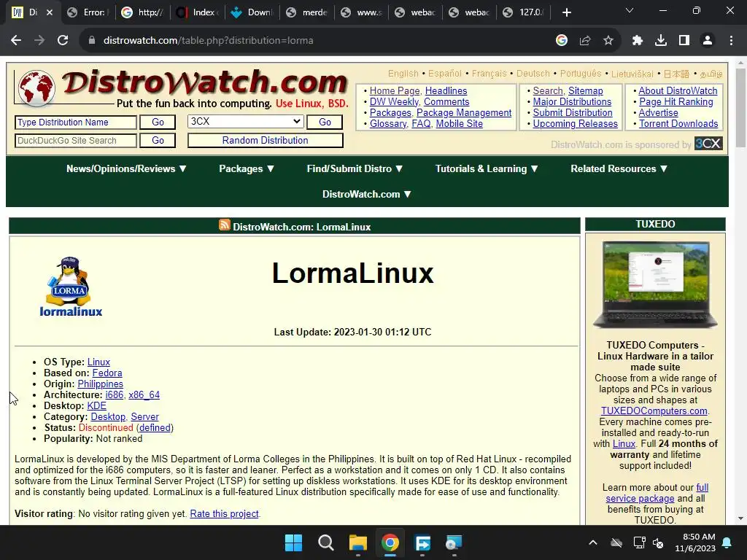Screen dimensions: 747x560
Task: Go back to previous page
Action: (16, 41)
